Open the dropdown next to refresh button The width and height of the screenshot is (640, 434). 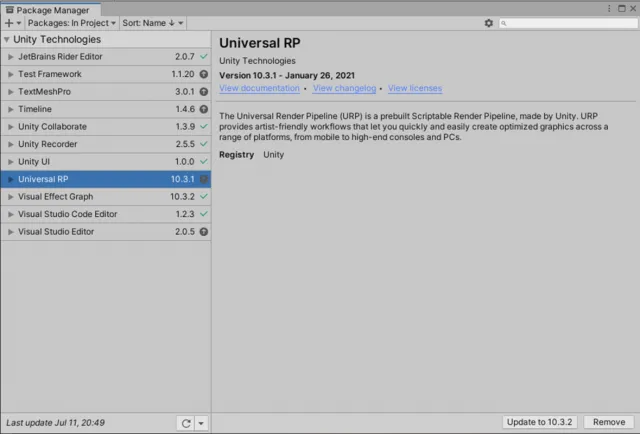[201, 423]
